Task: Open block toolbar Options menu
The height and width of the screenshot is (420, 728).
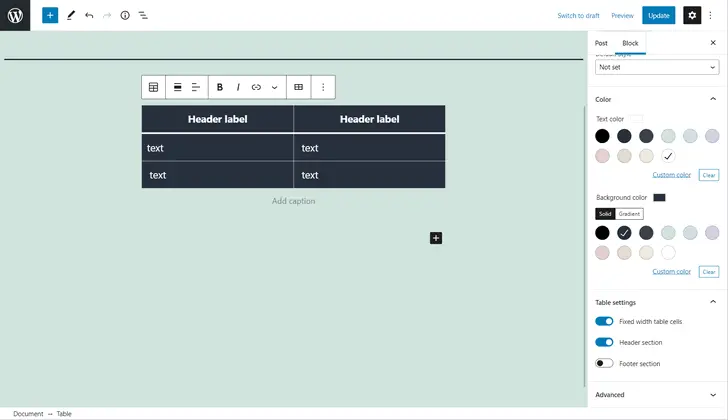Action: point(323,87)
